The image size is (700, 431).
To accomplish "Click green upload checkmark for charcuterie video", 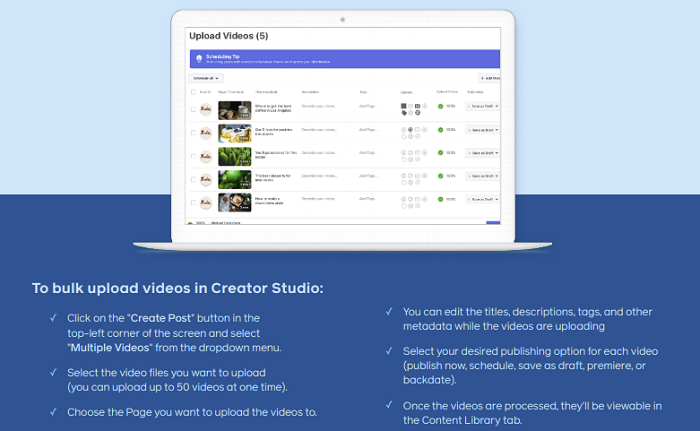I will 440,199.
